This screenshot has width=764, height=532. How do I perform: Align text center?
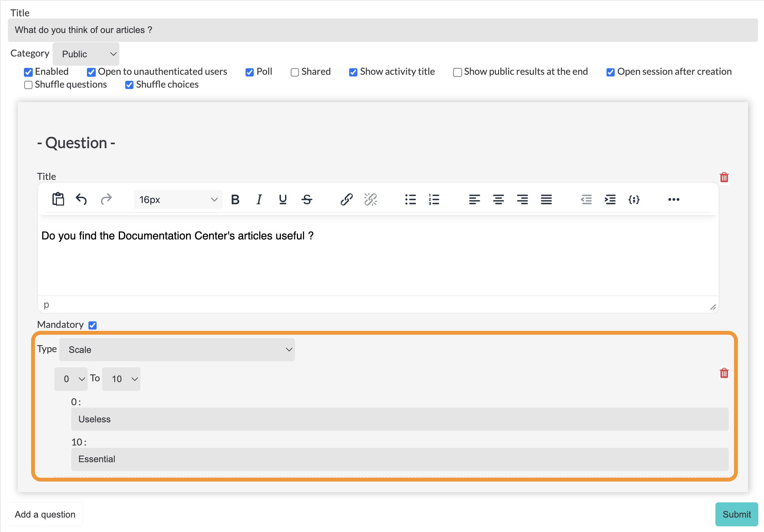pyautogui.click(x=498, y=199)
